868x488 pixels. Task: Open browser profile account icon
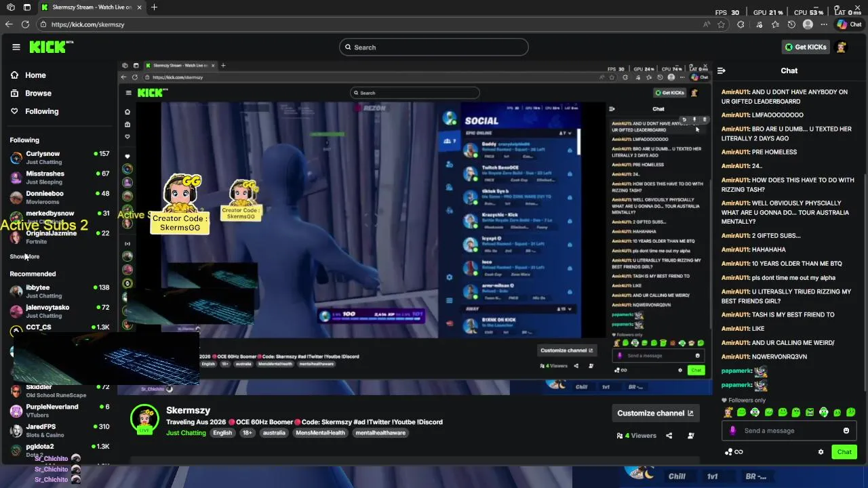tap(808, 24)
